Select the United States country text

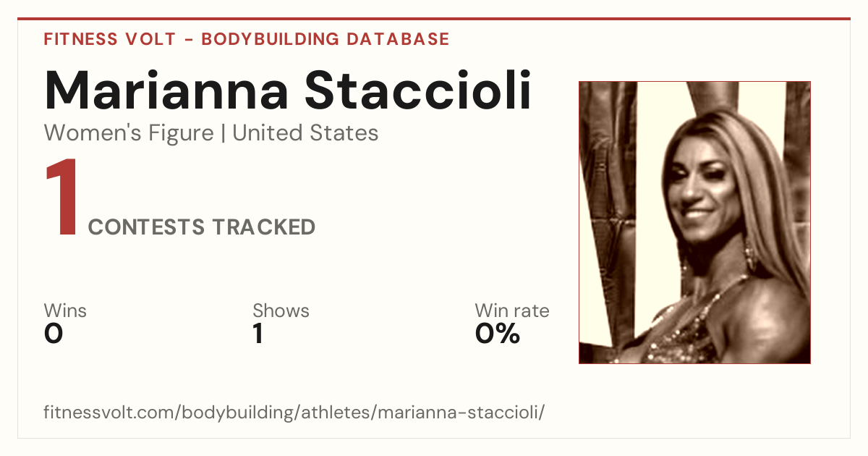pos(305,133)
